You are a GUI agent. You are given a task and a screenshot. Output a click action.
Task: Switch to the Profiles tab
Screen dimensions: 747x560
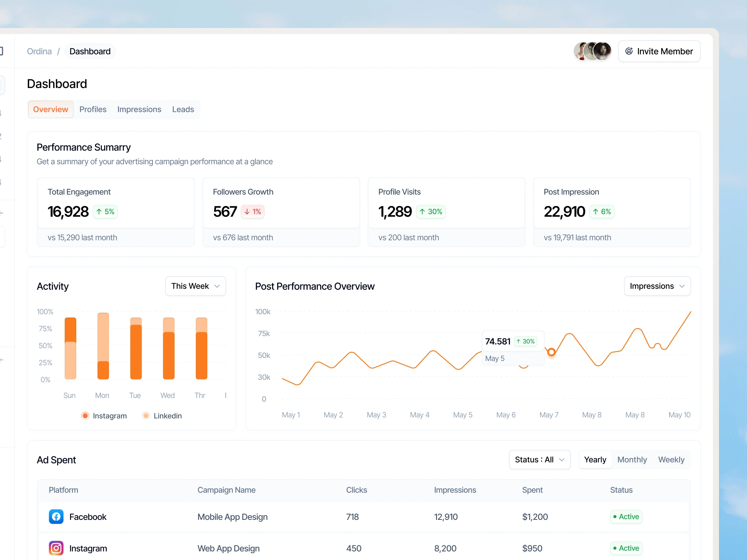tap(93, 109)
